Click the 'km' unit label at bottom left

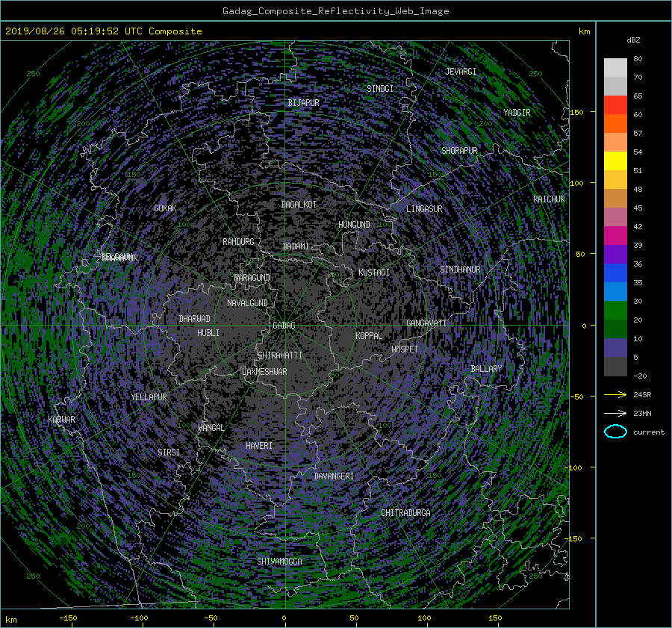coord(10,620)
